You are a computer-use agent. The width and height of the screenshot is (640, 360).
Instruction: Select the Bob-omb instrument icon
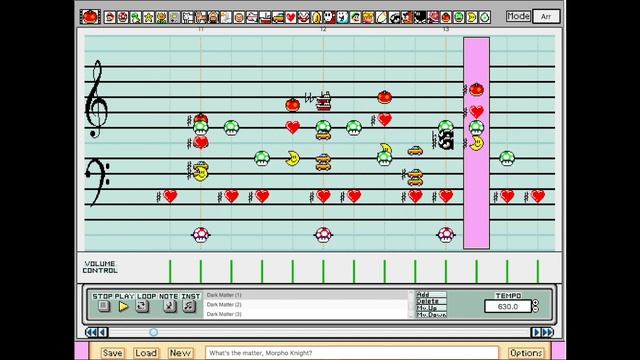[x=420, y=17]
